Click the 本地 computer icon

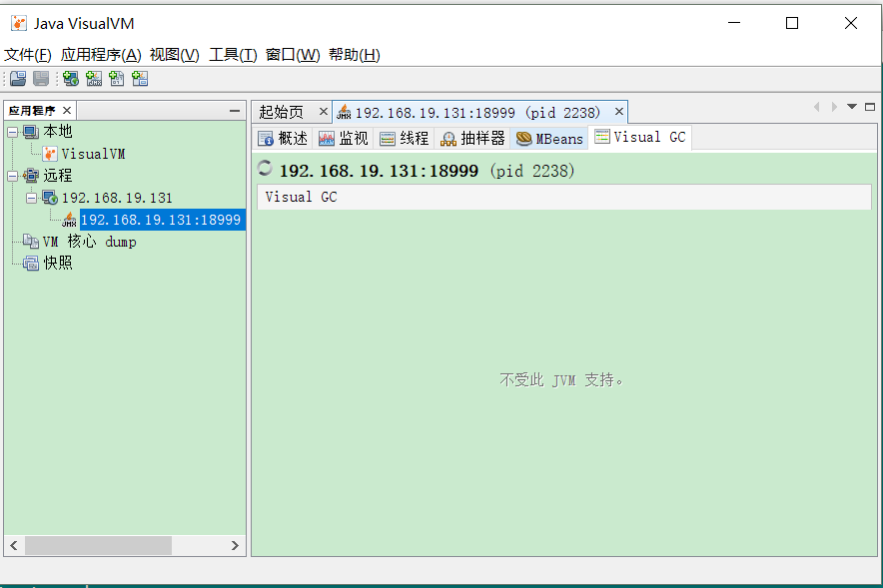point(31,132)
